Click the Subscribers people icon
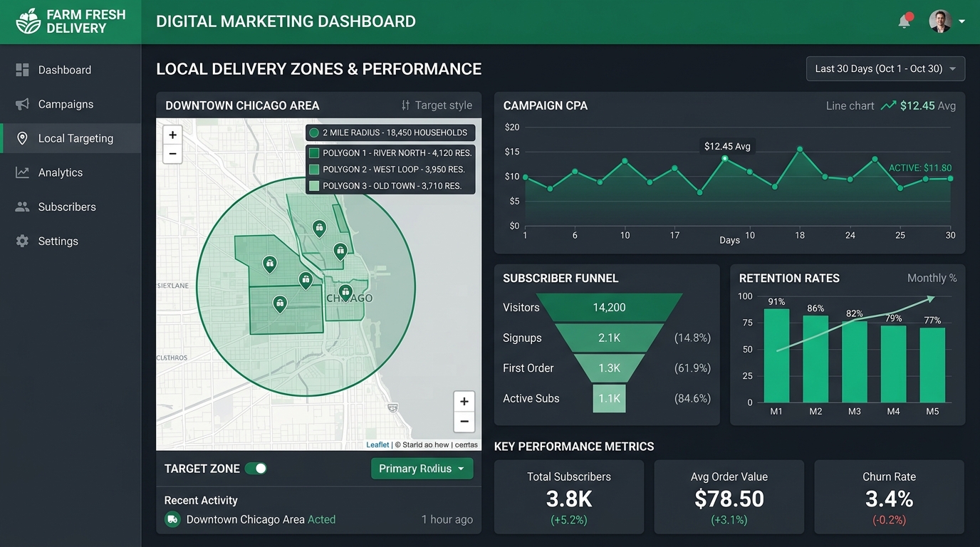Viewport: 980px width, 547px height. (x=22, y=207)
